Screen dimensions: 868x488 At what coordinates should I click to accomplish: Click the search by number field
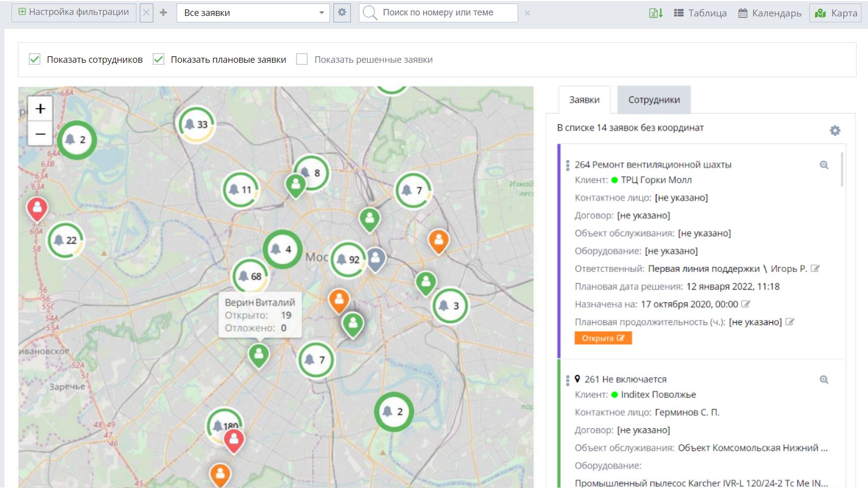(438, 12)
